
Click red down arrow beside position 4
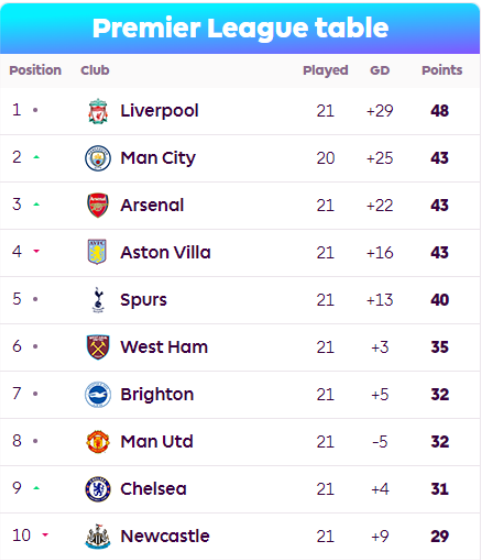pos(36,251)
